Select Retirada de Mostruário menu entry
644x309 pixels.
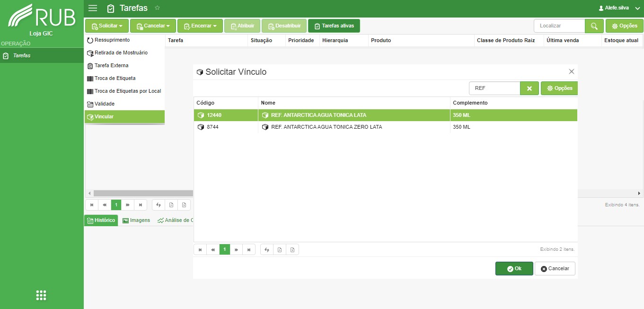click(x=124, y=53)
